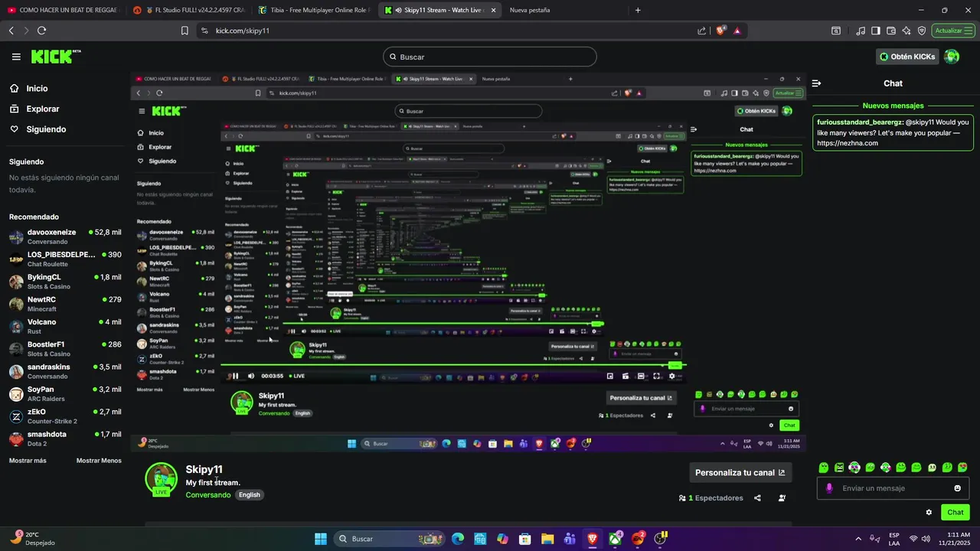980x551 pixels.
Task: Open chat settings gear icon
Action: click(929, 513)
